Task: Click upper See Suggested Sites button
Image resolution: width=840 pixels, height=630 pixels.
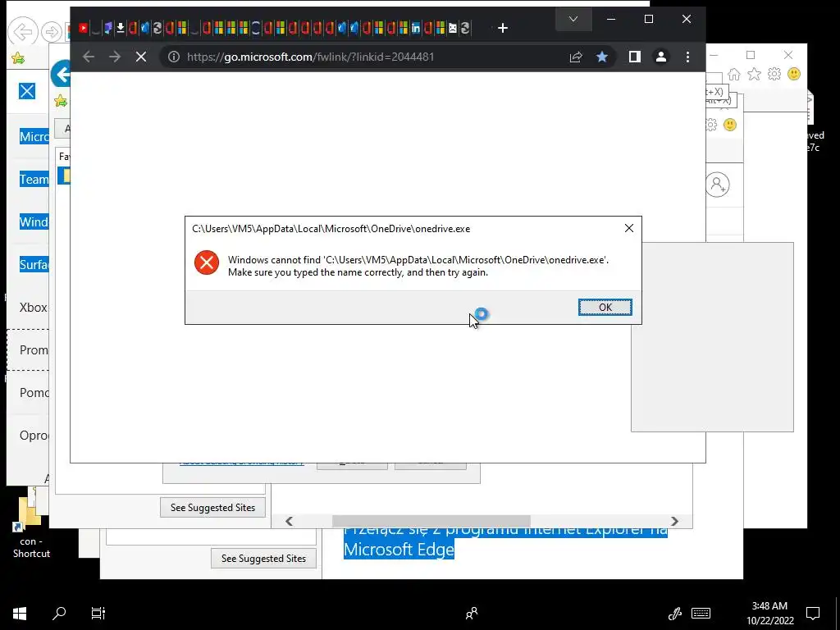Action: tap(212, 507)
